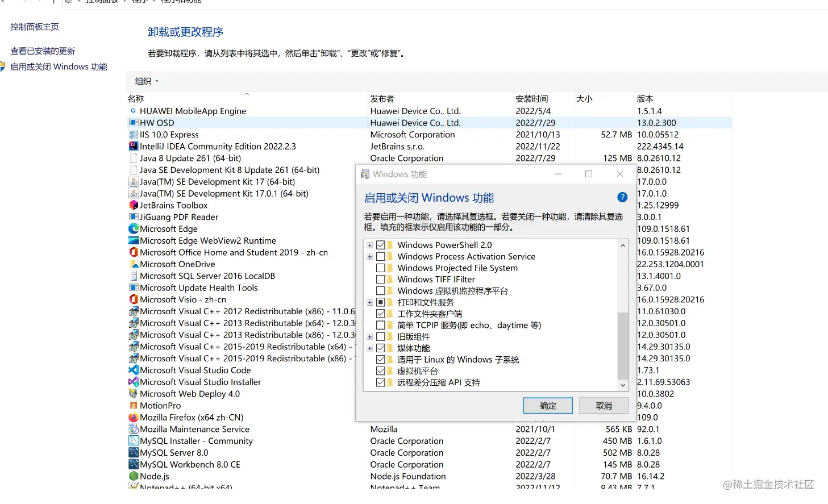The height and width of the screenshot is (504, 828).
Task: Sort programs by 大小 column header
Action: click(604, 98)
